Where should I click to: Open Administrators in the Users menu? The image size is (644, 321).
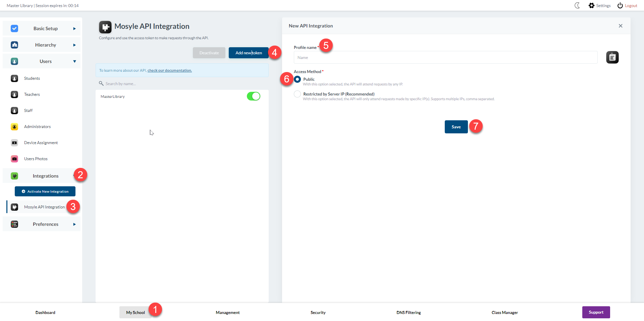click(x=37, y=127)
